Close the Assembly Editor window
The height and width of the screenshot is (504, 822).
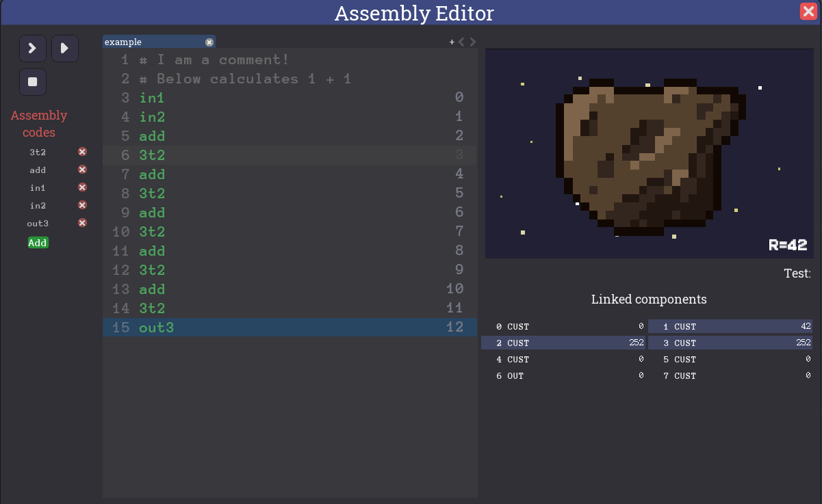tap(808, 12)
